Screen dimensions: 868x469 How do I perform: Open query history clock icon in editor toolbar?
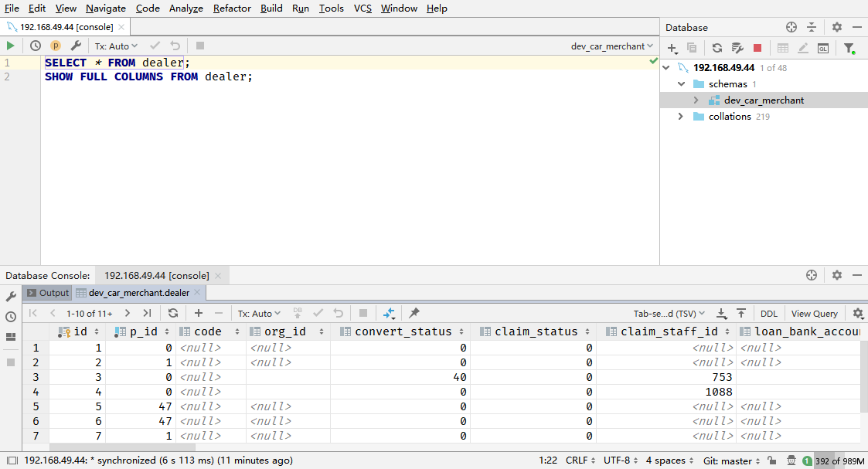[x=36, y=46]
